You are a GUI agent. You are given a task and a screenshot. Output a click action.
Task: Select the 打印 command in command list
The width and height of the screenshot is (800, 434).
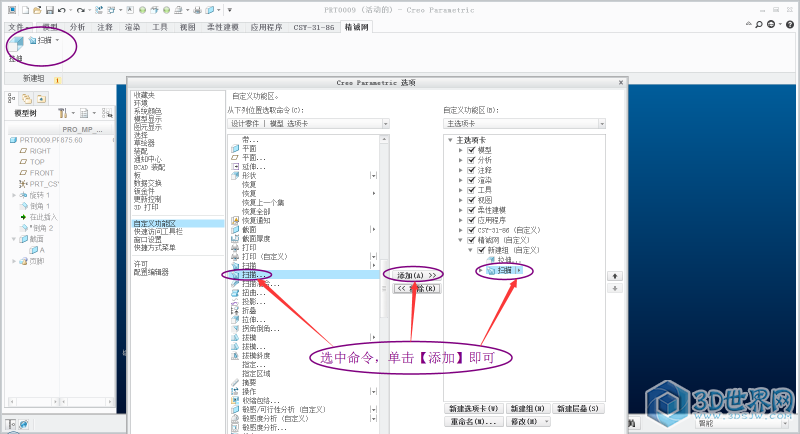[244, 247]
